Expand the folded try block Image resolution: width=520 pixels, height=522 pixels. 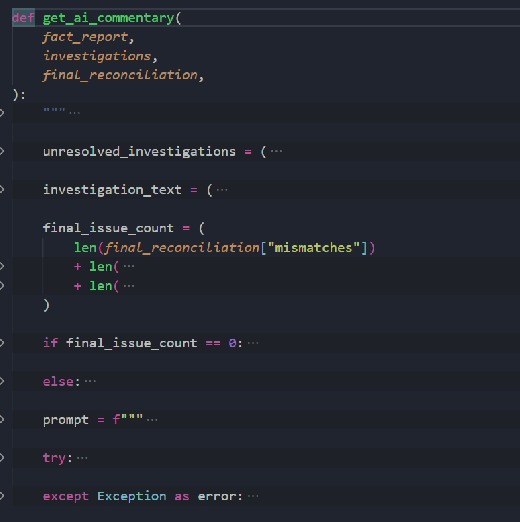click(x=2, y=458)
